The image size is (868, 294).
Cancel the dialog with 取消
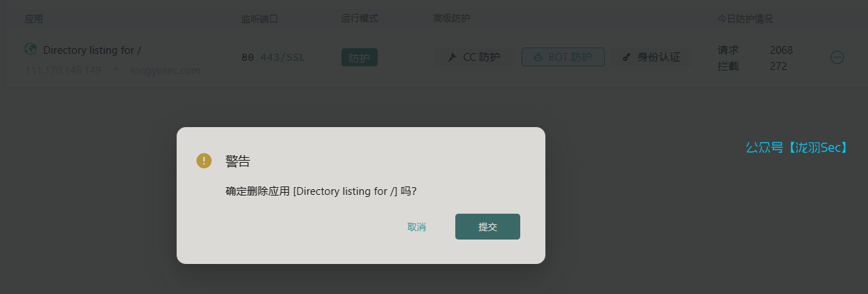pyautogui.click(x=417, y=227)
